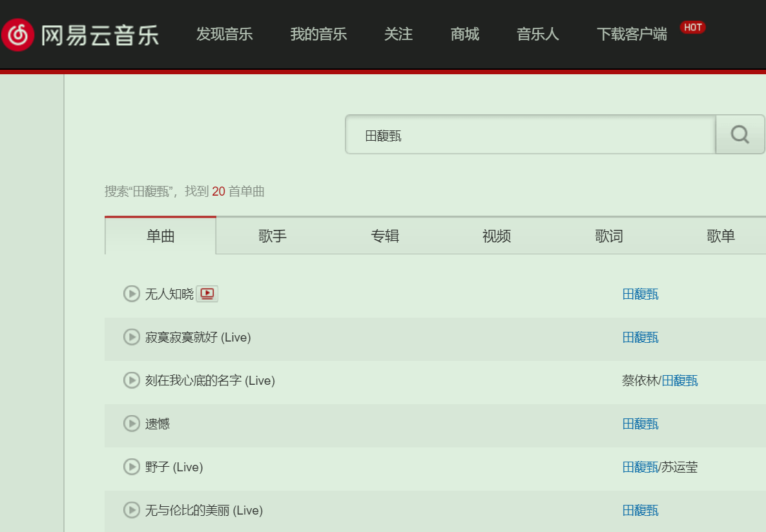Screen dimensions: 766x532
Task: Open artist link 田馥甄 for 遗憾
Action: (x=640, y=424)
